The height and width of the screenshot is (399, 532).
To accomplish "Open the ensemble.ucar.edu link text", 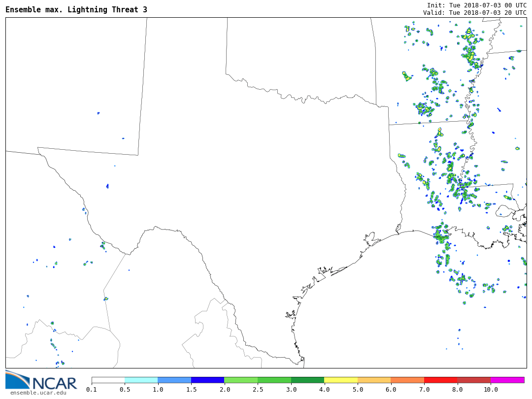I will click(x=38, y=393).
